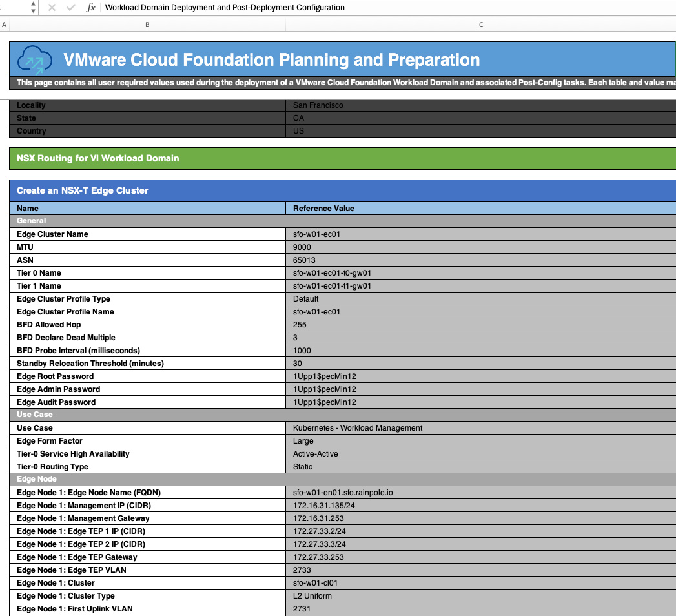This screenshot has width=676, height=616.
Task: Select column C header
Action: point(481,25)
